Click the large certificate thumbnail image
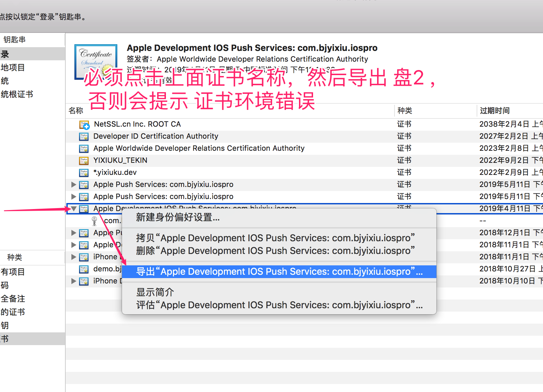This screenshot has height=392, width=543. [x=96, y=62]
